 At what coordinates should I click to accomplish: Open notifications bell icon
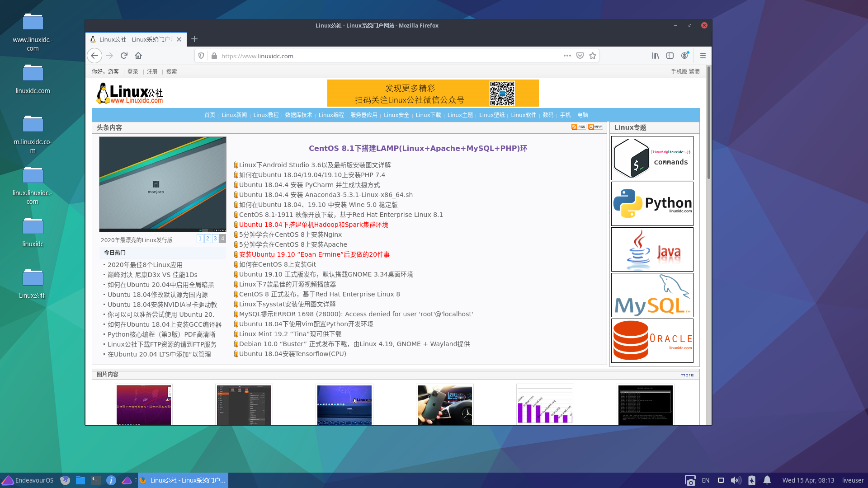tap(767, 480)
